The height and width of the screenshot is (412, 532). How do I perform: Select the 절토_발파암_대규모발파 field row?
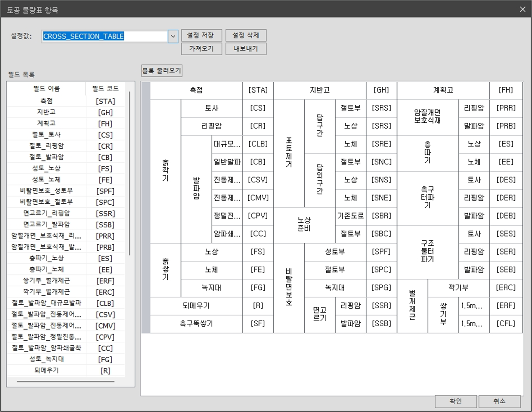[x=66, y=303]
